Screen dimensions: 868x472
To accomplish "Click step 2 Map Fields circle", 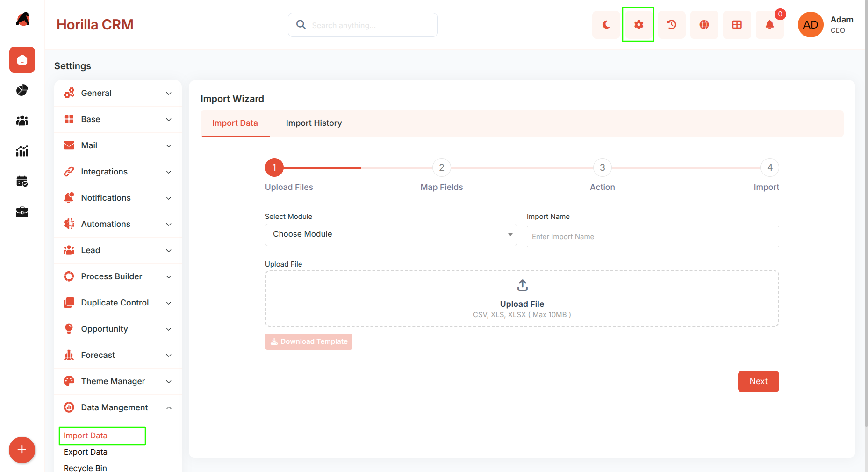I will tap(441, 167).
